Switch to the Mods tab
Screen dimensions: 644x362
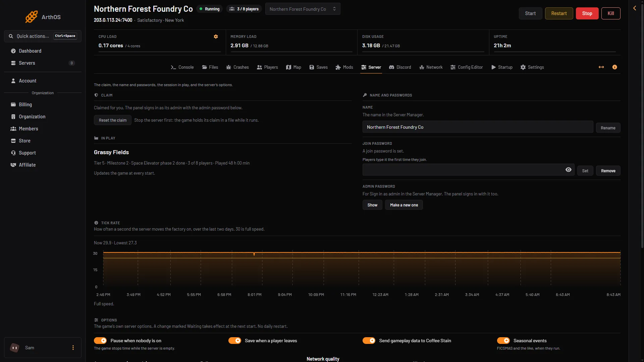(x=344, y=67)
